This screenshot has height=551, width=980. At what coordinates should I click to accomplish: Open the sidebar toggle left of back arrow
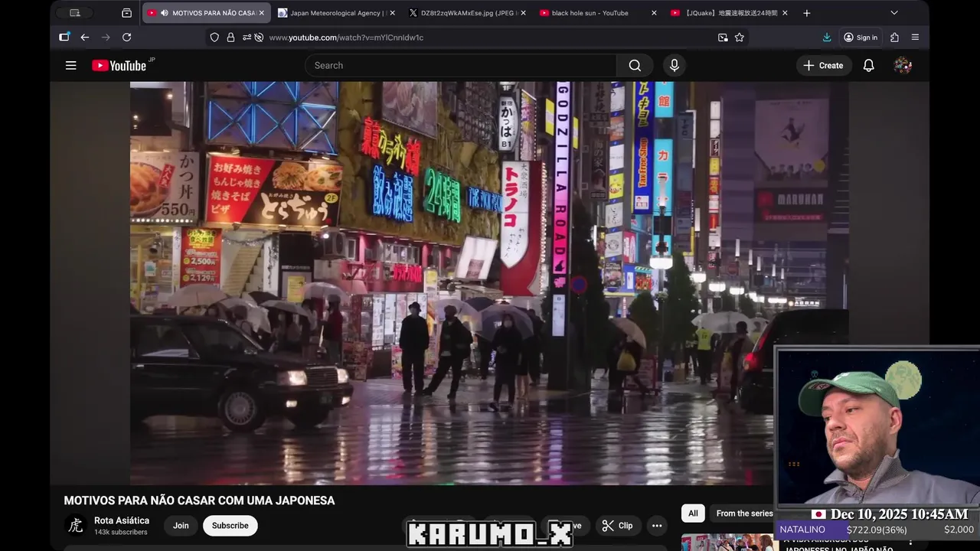pos(64,37)
